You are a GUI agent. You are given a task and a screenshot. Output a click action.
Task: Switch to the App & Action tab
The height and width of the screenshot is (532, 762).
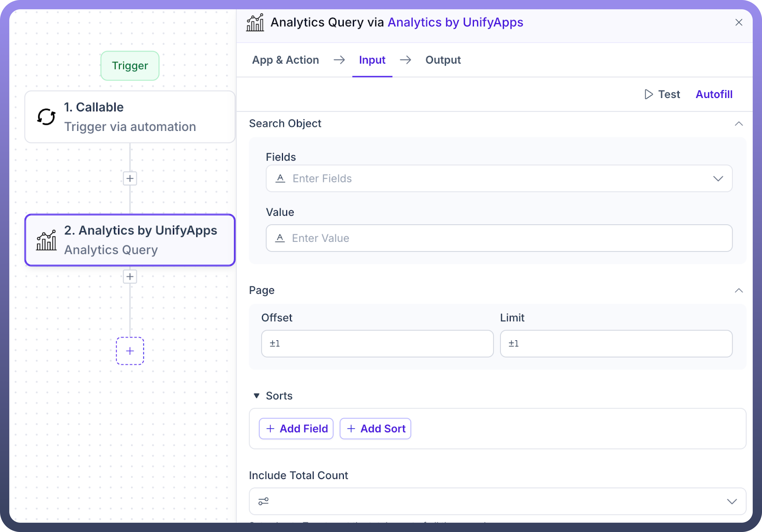pyautogui.click(x=286, y=60)
